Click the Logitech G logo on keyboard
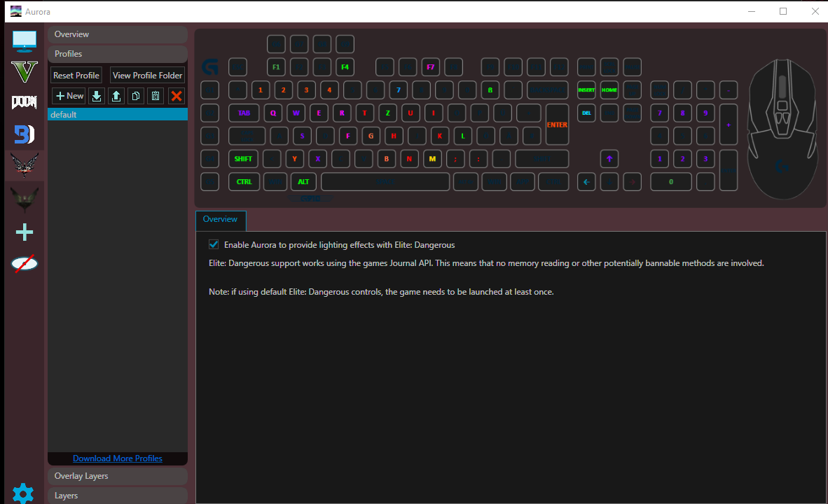Screen dimensions: 828x504 (x=210, y=67)
